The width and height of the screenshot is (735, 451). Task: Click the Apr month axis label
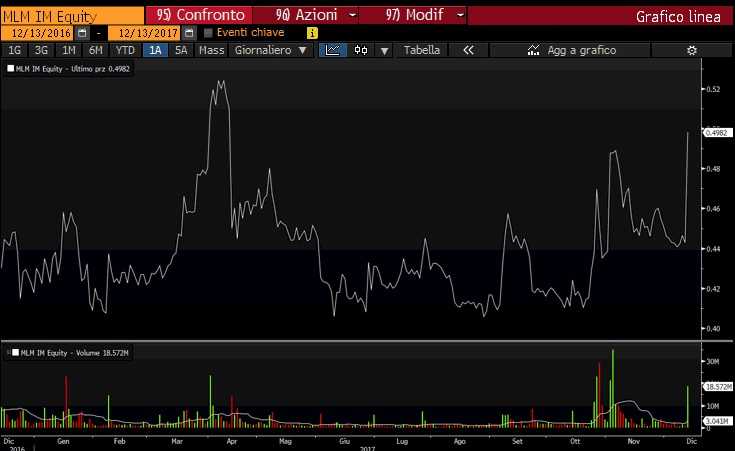(x=232, y=441)
